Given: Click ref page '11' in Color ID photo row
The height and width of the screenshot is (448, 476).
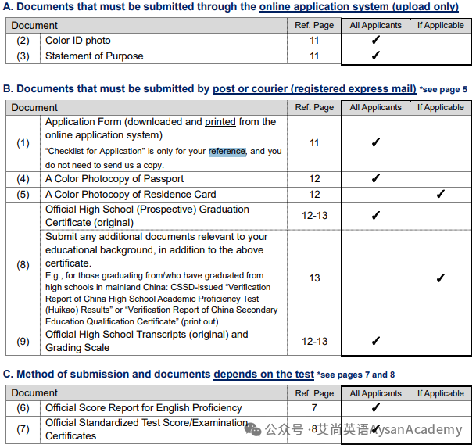Looking at the screenshot, I should coord(314,41).
